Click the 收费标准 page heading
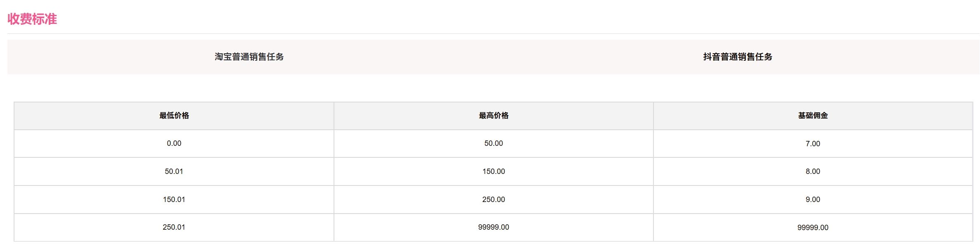Viewport: 980px width, 252px height. 32,19
